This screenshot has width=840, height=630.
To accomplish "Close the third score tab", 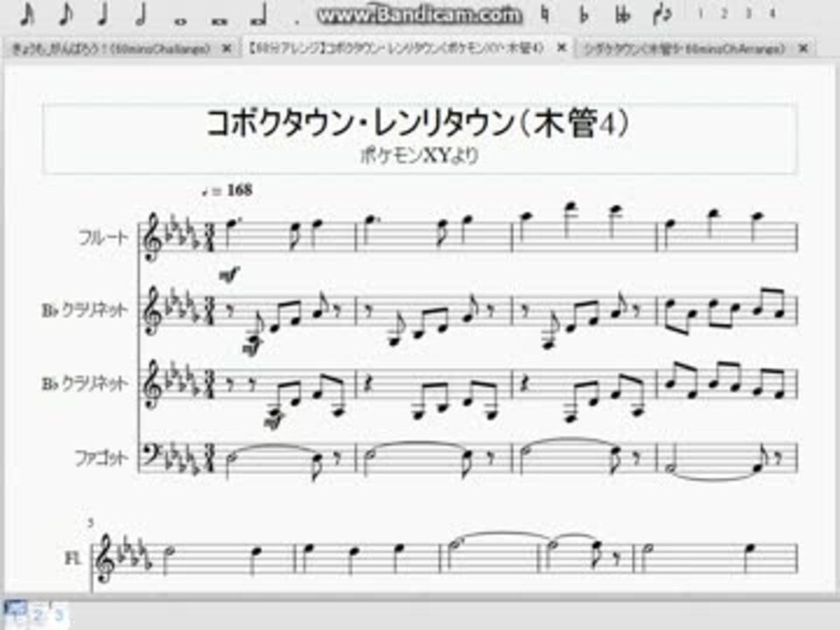I will click(x=803, y=49).
